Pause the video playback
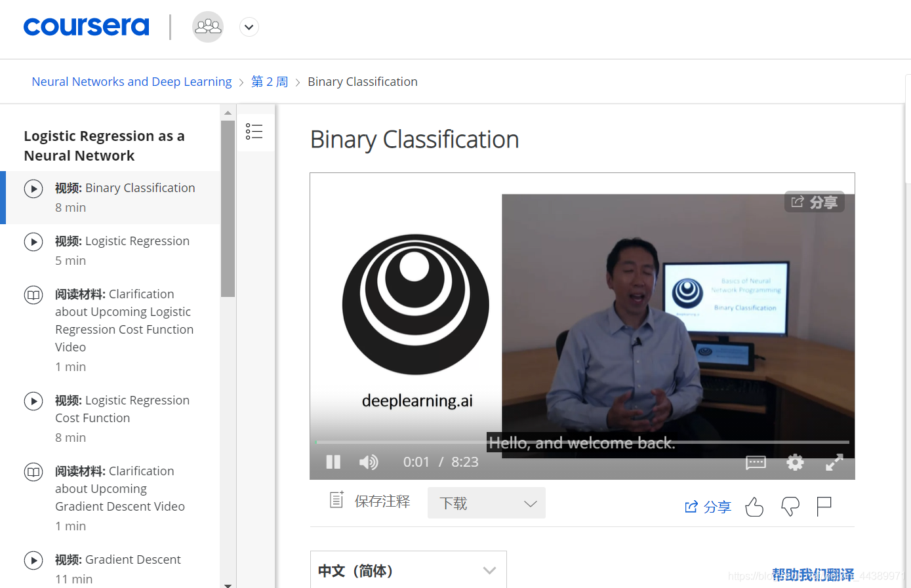Image resolution: width=911 pixels, height=588 pixels. (333, 462)
